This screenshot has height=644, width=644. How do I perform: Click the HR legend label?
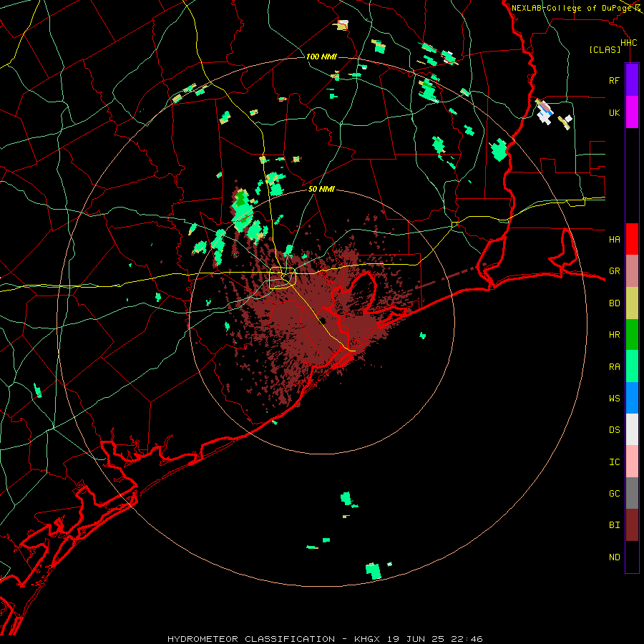click(x=614, y=335)
